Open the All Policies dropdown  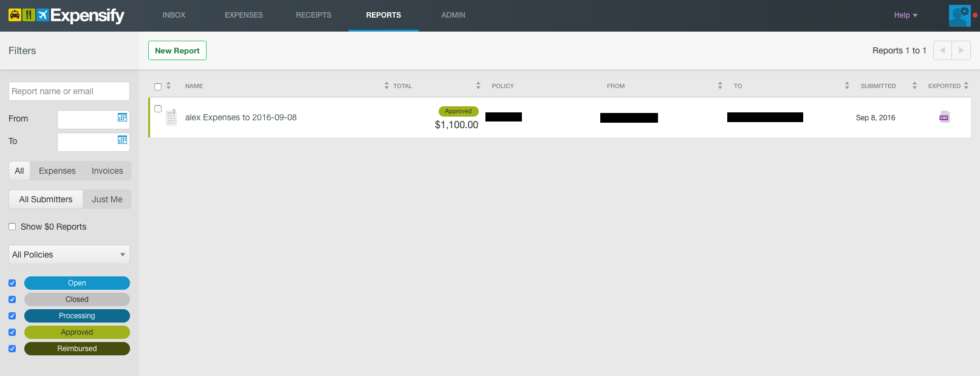(69, 255)
